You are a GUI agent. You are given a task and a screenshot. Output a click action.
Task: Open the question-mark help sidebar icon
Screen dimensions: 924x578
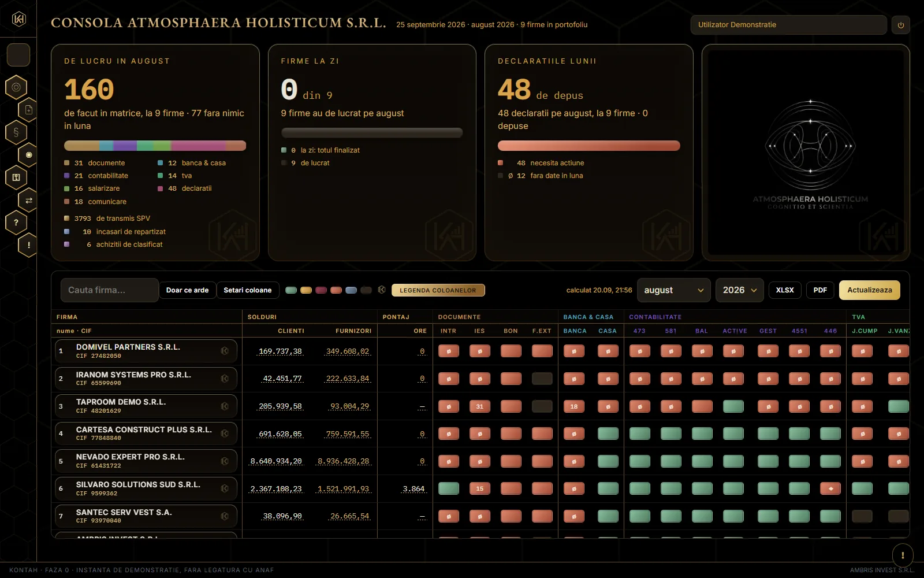(x=16, y=223)
